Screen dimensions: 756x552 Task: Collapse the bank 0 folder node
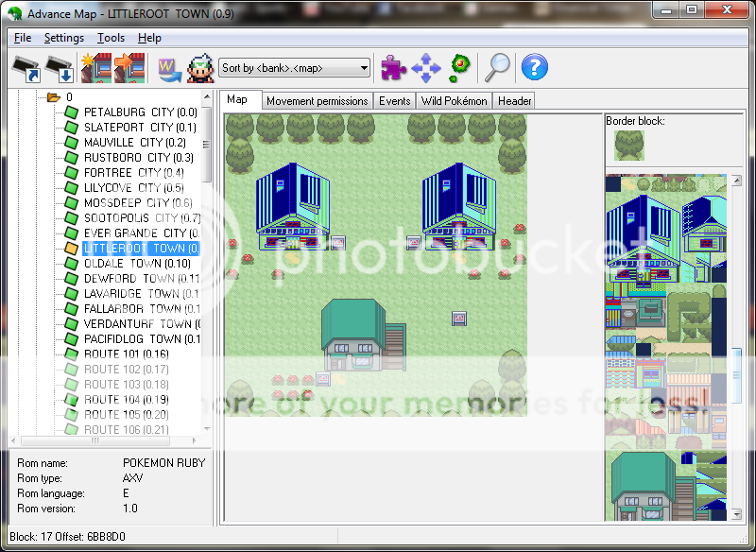click(40, 96)
